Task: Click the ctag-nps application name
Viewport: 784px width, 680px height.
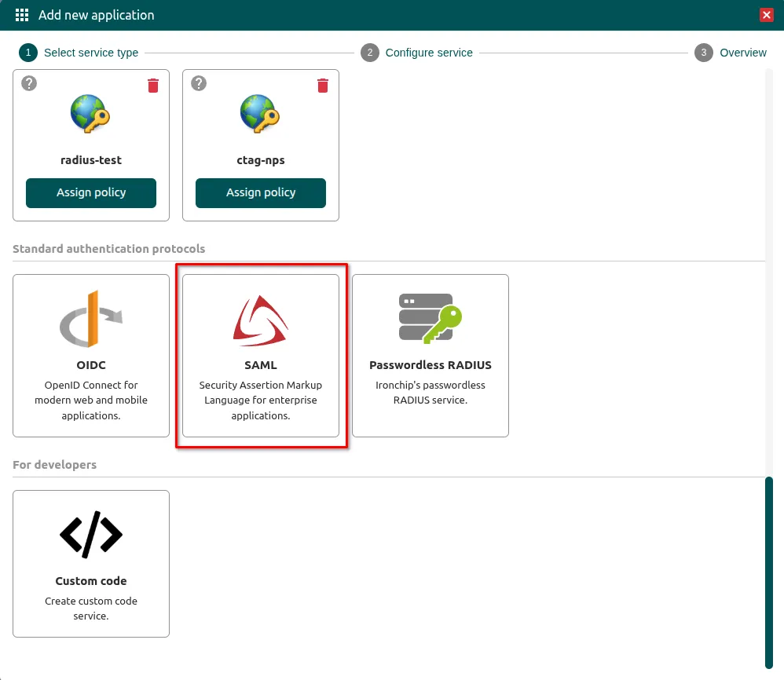Action: pyautogui.click(x=261, y=160)
